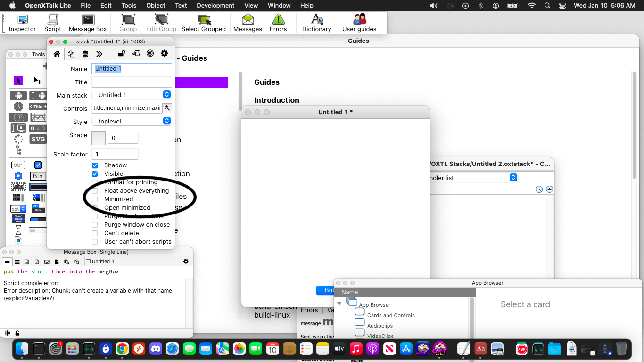Click the Name input field
The height and width of the screenshot is (362, 644).
pyautogui.click(x=132, y=69)
